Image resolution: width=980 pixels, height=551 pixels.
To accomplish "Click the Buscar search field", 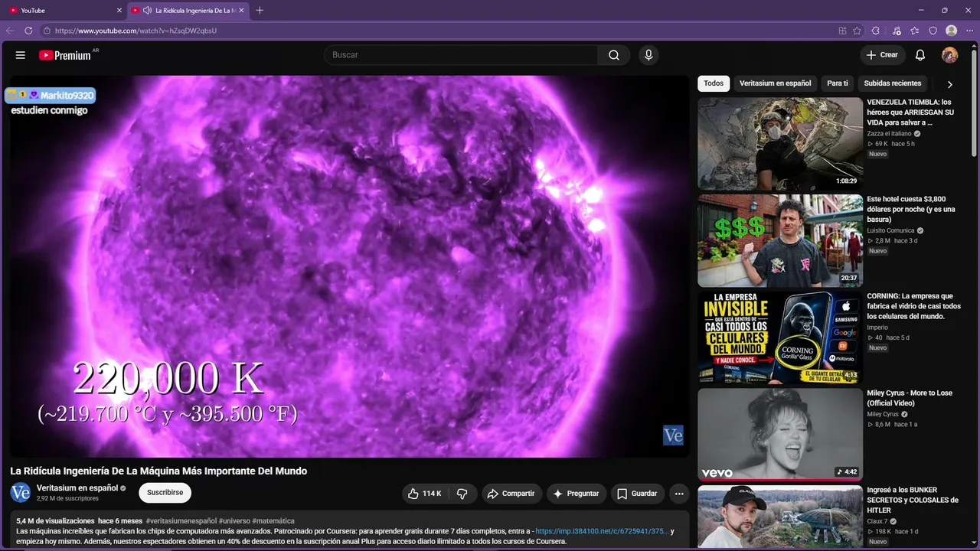I will (461, 55).
